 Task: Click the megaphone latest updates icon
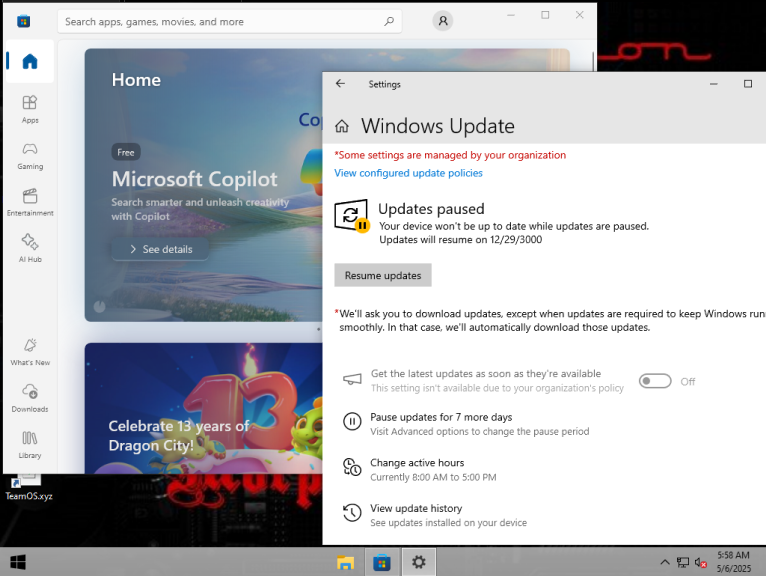coord(352,379)
